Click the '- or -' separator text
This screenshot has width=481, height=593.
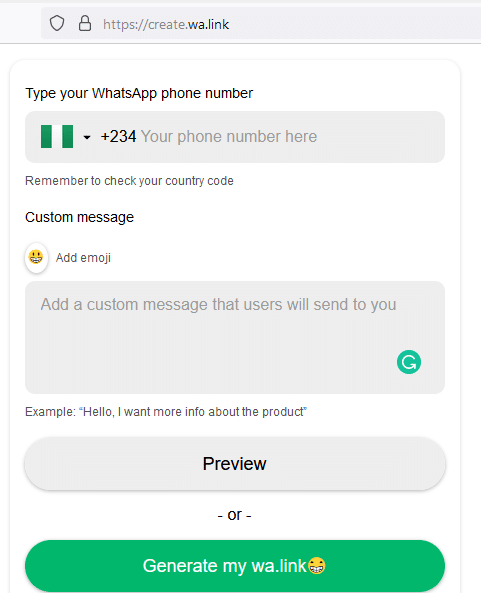pyautogui.click(x=234, y=515)
